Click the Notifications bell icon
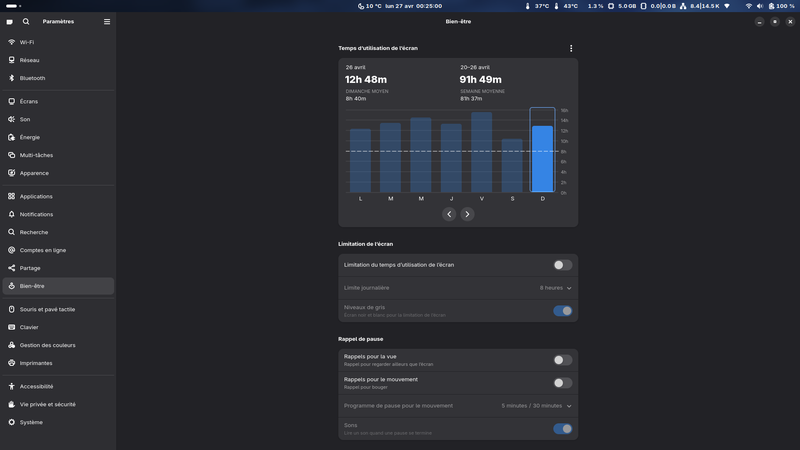Viewport: 800px width, 450px height. (x=11, y=214)
